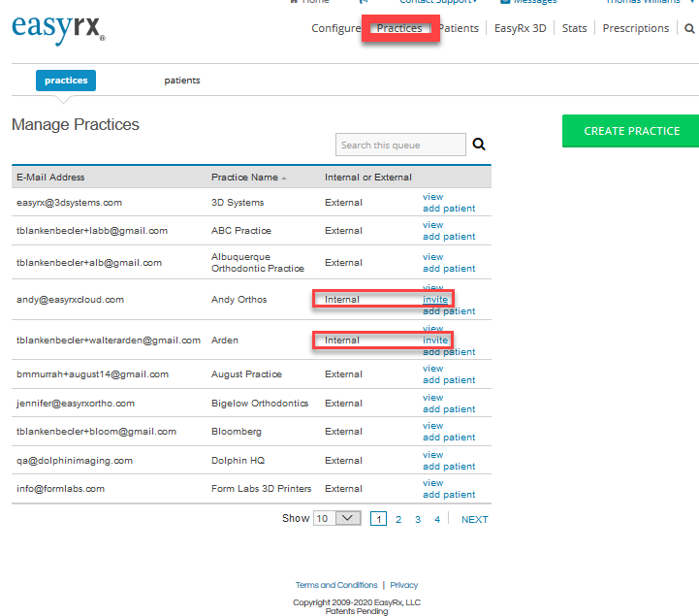The height and width of the screenshot is (616, 699).
Task: Click email andy@easyrxcloud.com
Action: coord(71,300)
